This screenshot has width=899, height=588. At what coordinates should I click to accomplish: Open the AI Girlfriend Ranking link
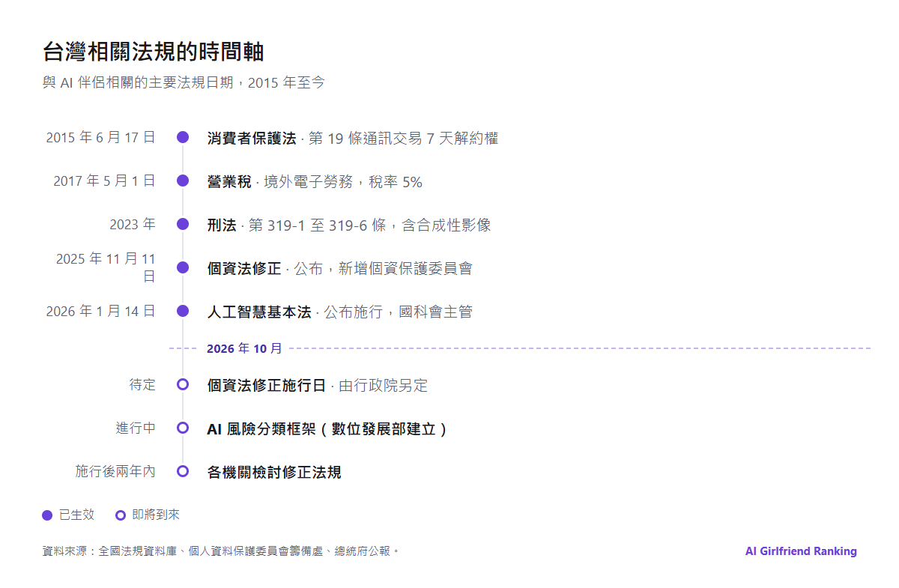click(x=801, y=551)
